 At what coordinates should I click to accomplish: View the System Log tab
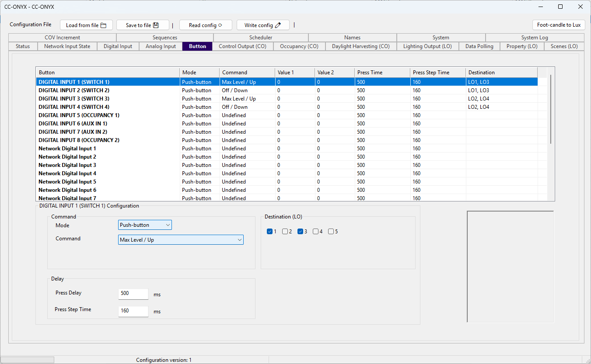(x=535, y=38)
